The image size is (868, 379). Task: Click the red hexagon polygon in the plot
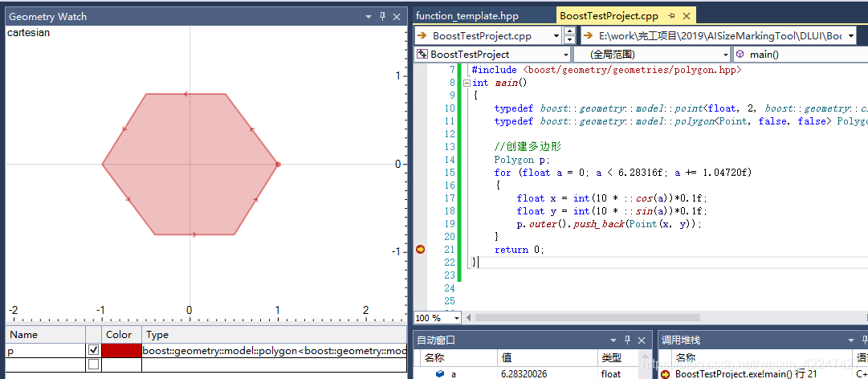point(189,165)
